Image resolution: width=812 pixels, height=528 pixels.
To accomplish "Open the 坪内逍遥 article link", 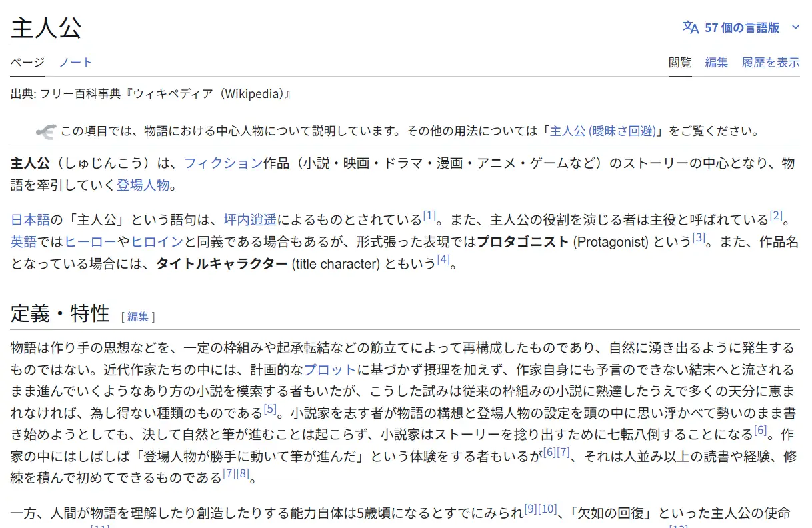I will [x=250, y=219].
